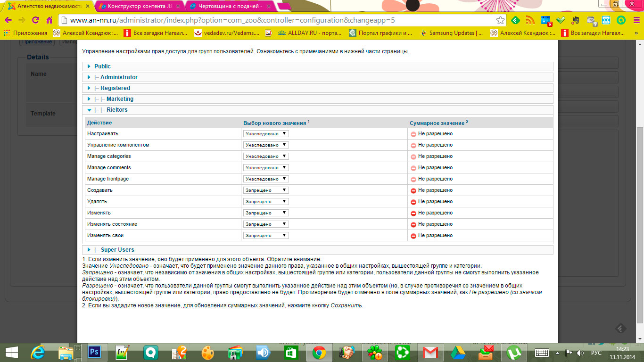
Task: Bookmark this page with the star
Action: (x=500, y=20)
